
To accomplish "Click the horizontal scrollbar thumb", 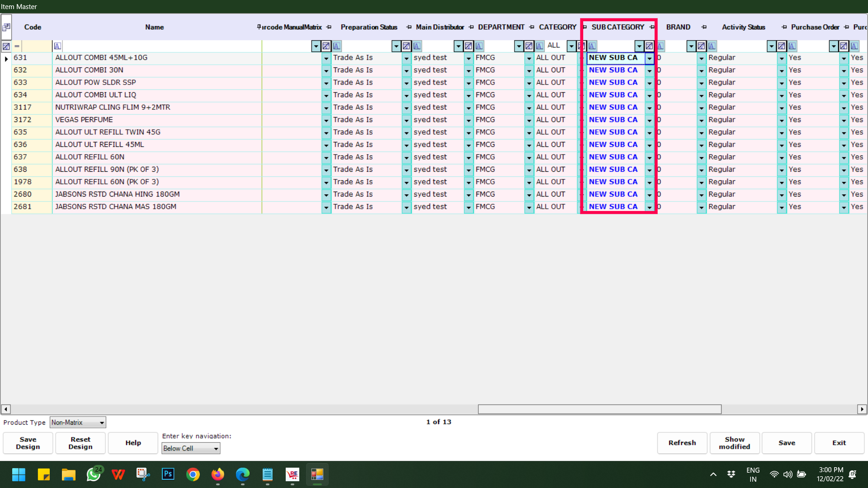I will point(599,409).
